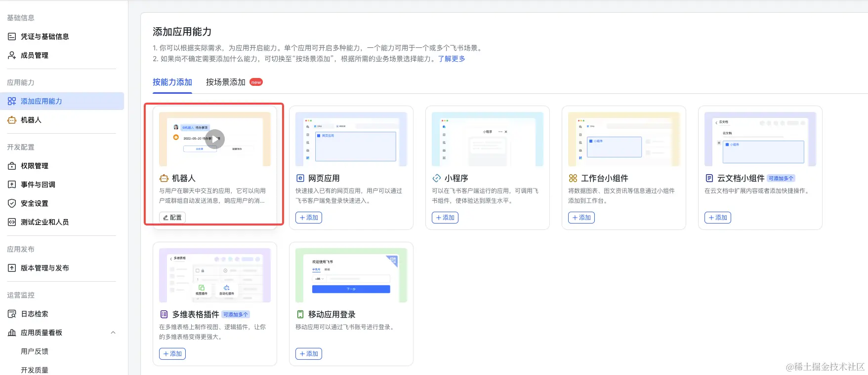
Task: Click the 版本管理与发布 upload icon
Action: click(x=12, y=268)
